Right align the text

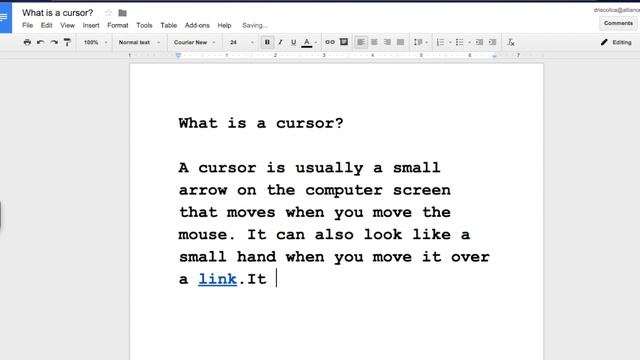click(x=387, y=42)
